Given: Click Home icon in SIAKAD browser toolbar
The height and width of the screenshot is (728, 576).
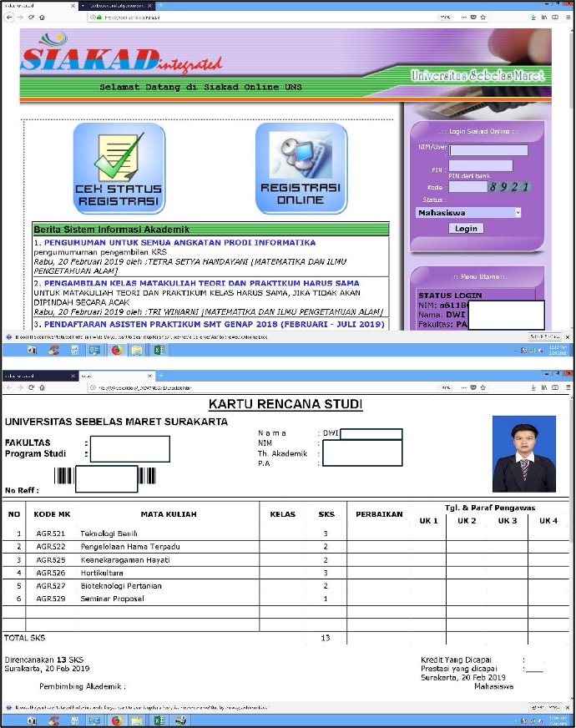Looking at the screenshot, I should [43, 18].
